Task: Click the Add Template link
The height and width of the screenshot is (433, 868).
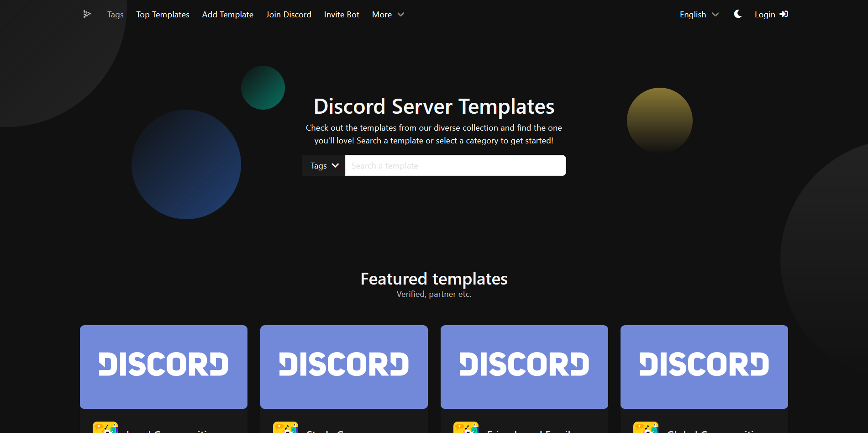Action: pyautogui.click(x=227, y=14)
